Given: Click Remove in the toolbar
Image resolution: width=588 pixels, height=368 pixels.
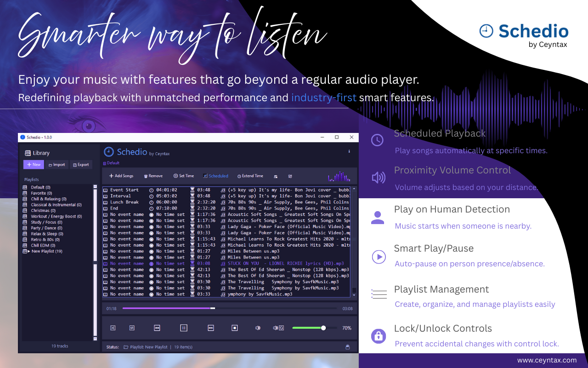Looking at the screenshot, I should 153,176.
